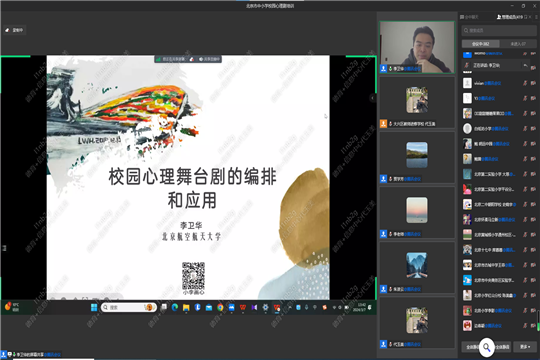540x360 pixels.
Task: Switch to the in-meeting chat tab
Action: 469,17
